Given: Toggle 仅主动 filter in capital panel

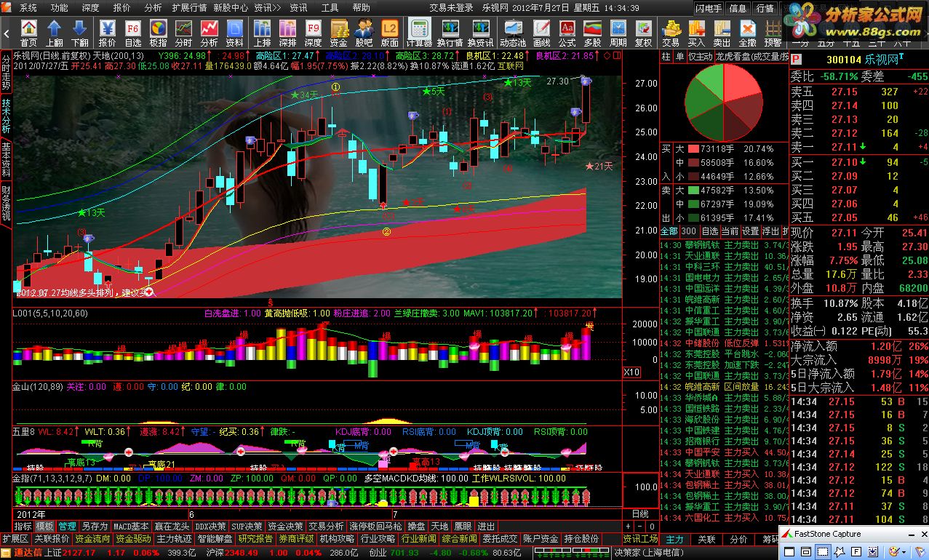Looking at the screenshot, I should [700, 57].
